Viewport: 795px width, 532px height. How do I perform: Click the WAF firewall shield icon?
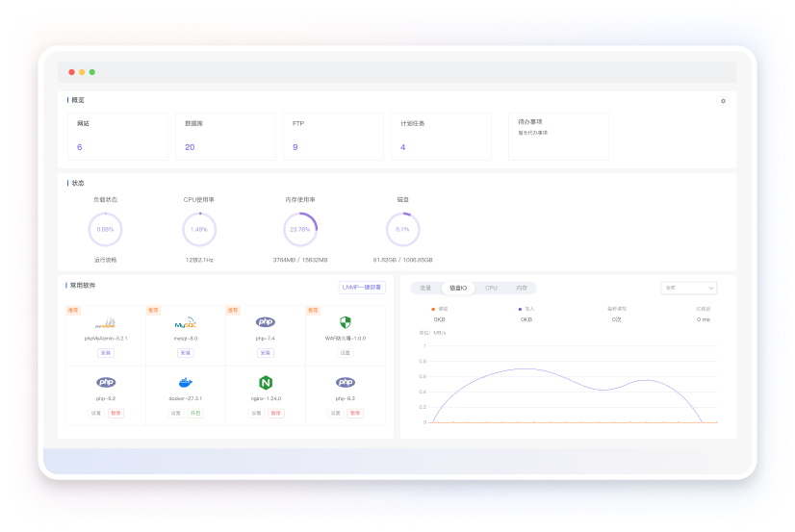(x=345, y=322)
